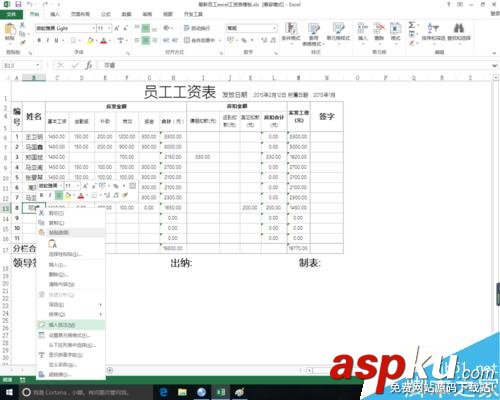Click the increase indent icon in ribbon

tap(175, 40)
